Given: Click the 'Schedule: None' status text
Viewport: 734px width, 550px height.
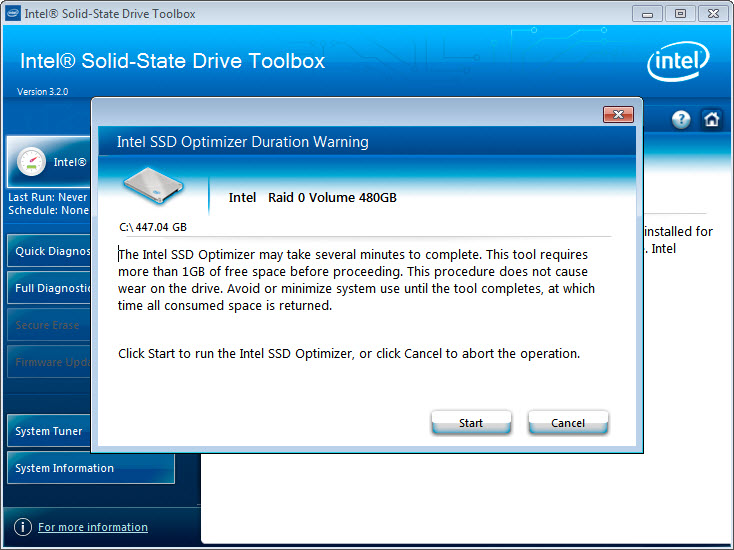Looking at the screenshot, I should point(48,210).
